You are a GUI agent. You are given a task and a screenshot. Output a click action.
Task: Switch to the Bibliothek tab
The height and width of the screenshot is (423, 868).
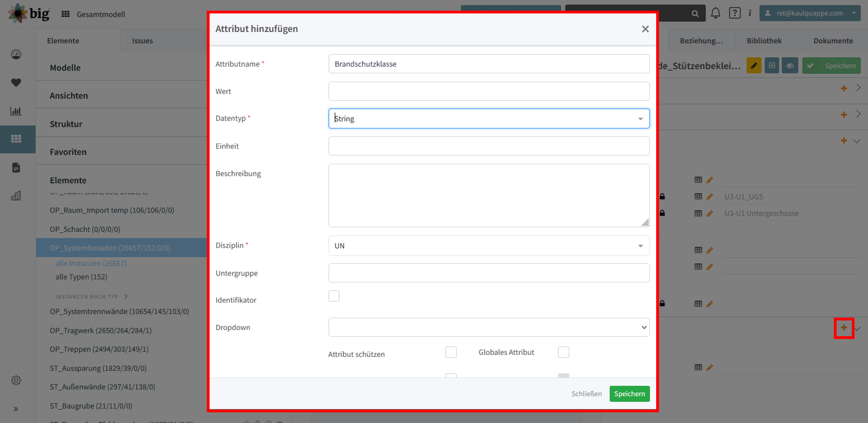(764, 40)
